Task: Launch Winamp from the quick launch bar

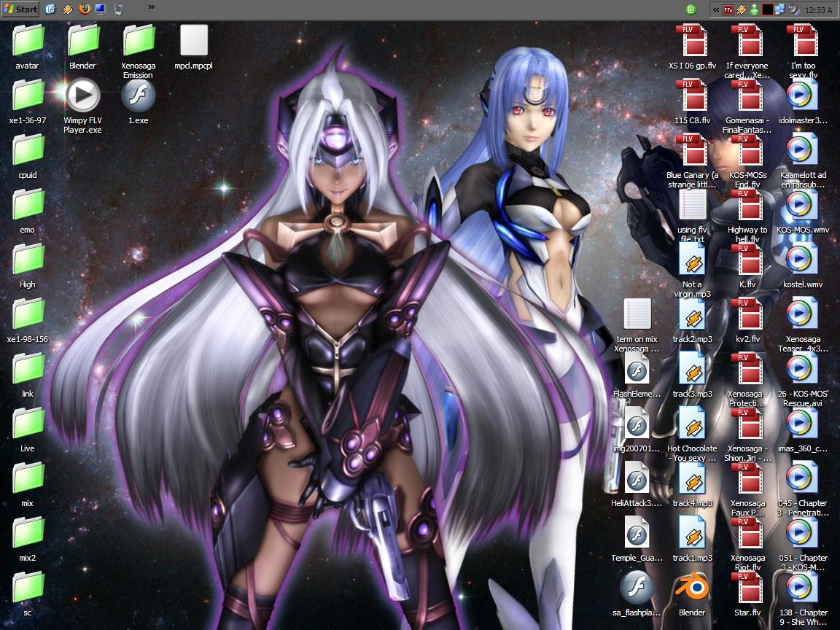Action: coord(68,9)
